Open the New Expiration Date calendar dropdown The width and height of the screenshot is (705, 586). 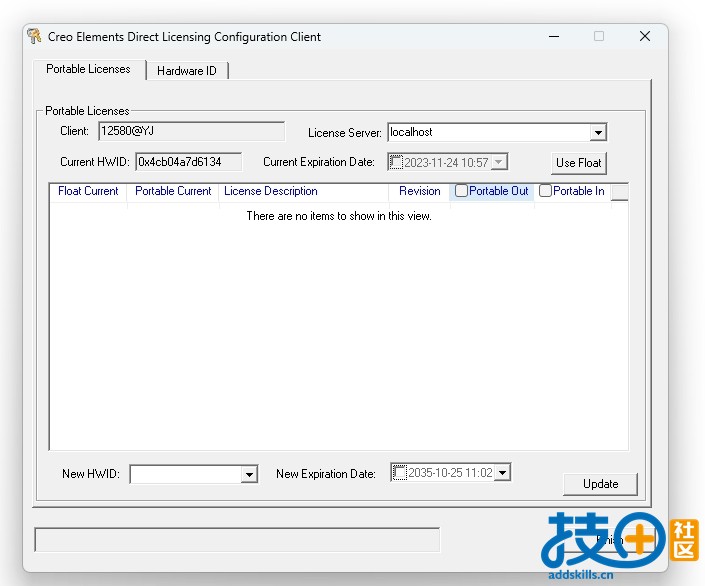click(502, 473)
